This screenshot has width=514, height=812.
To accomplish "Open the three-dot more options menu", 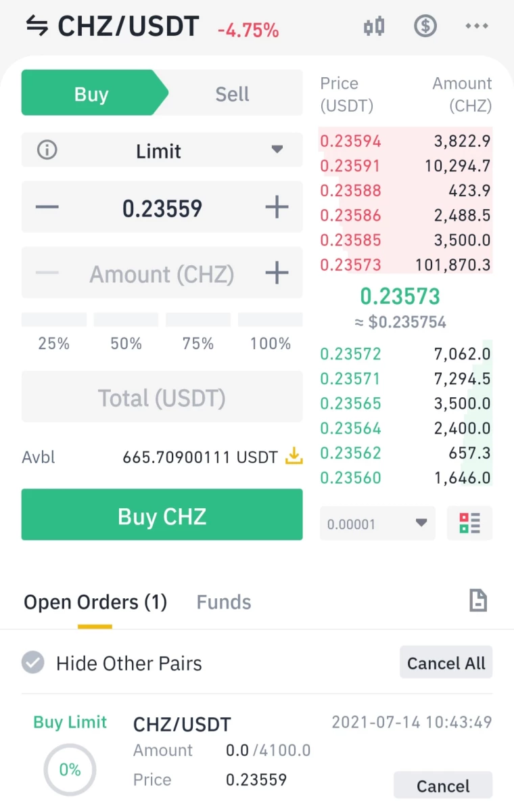I will coord(477,26).
